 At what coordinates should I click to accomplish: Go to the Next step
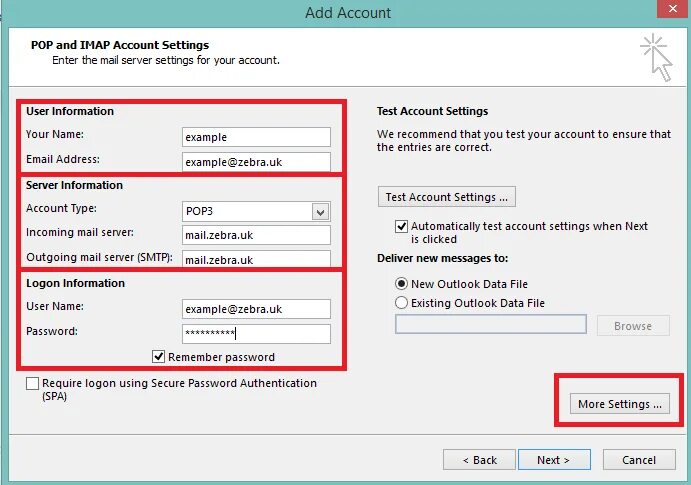click(x=553, y=460)
